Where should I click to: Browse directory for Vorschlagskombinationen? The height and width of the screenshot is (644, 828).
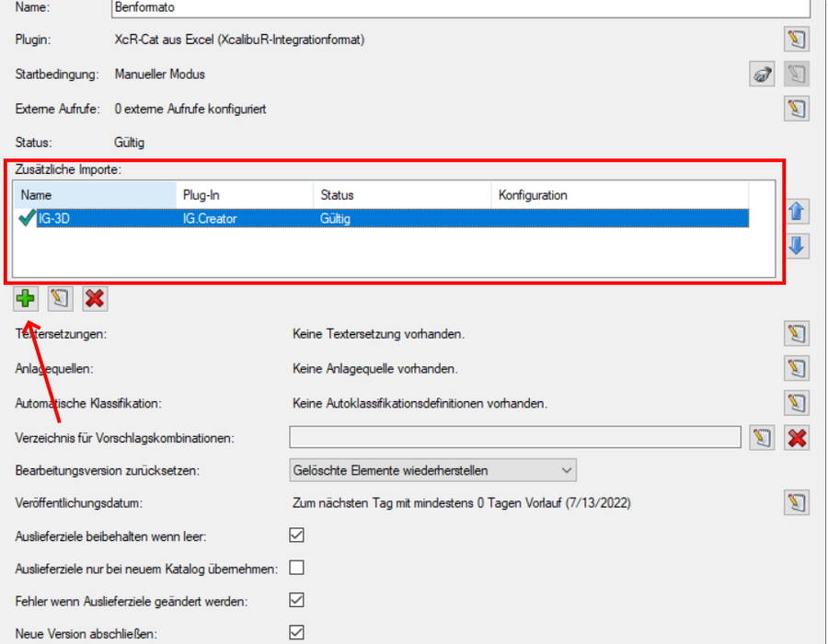762,438
